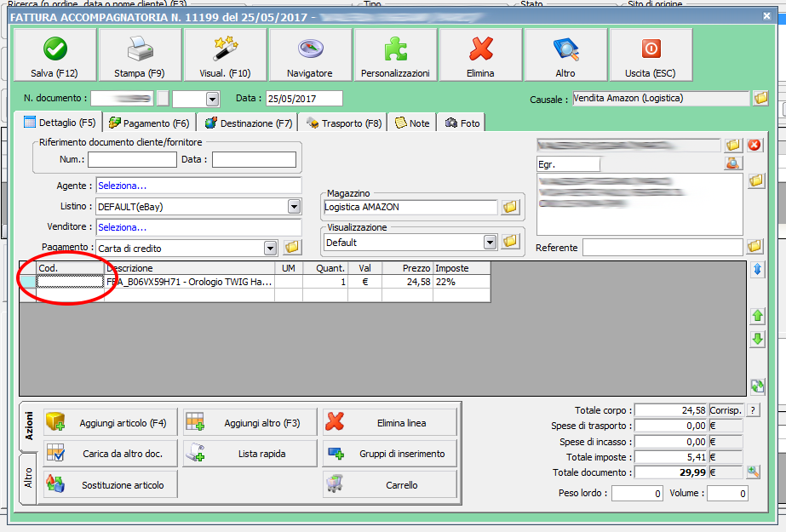Open the Visual. (F10) preview

click(225, 55)
